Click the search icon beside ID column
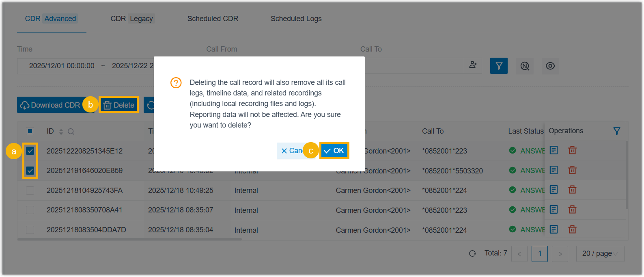This screenshot has height=277, width=644. pyautogui.click(x=71, y=132)
